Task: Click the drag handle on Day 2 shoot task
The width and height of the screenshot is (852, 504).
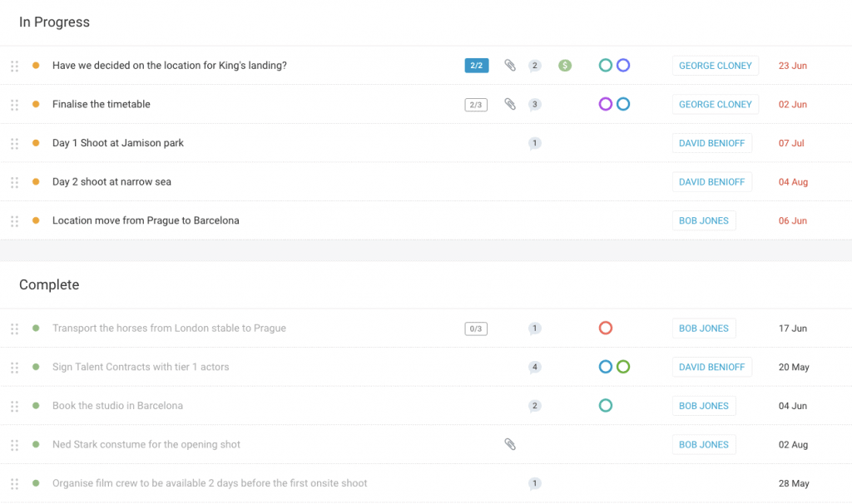Action: (14, 182)
